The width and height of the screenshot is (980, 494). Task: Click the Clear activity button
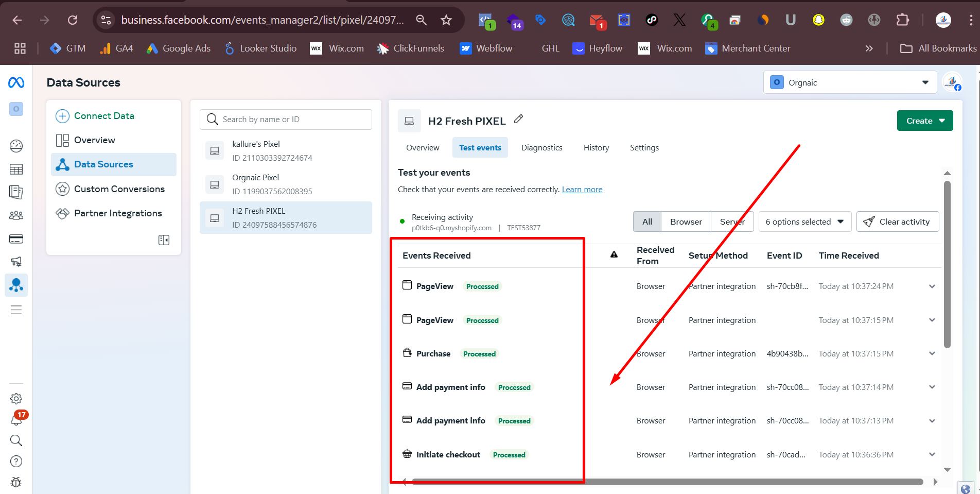point(897,222)
